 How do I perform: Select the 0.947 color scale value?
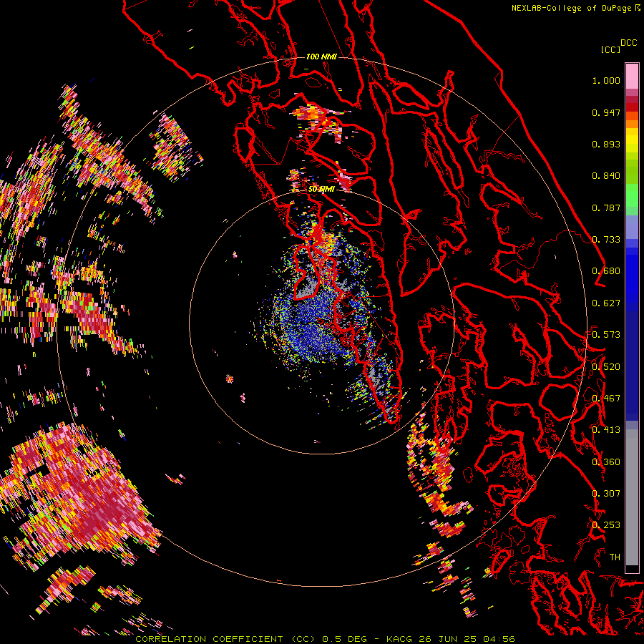tap(606, 112)
